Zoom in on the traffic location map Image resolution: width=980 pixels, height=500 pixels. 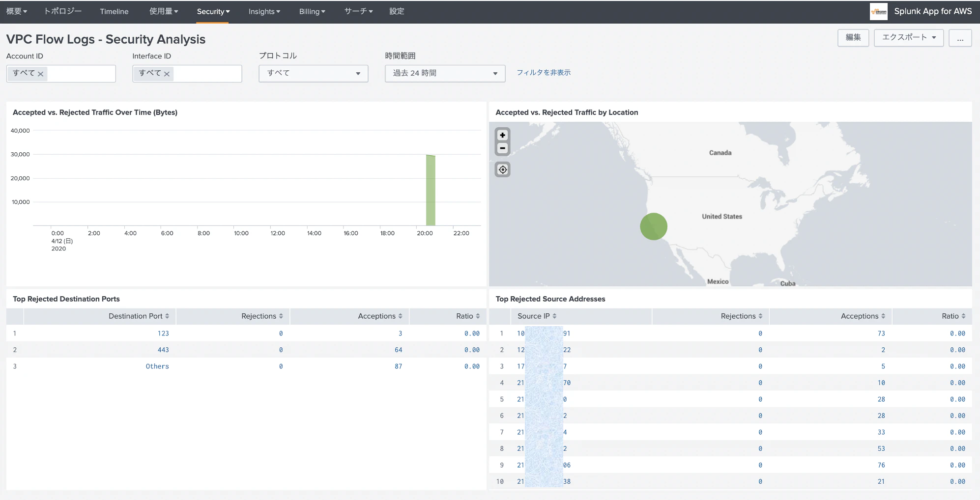tap(502, 135)
